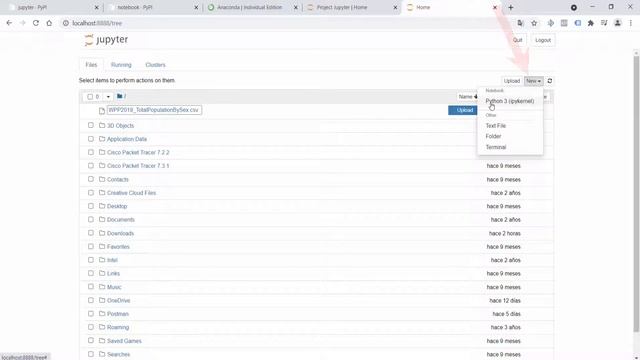Click the translate page icon in address bar
This screenshot has width=640, height=360.
click(x=520, y=23)
